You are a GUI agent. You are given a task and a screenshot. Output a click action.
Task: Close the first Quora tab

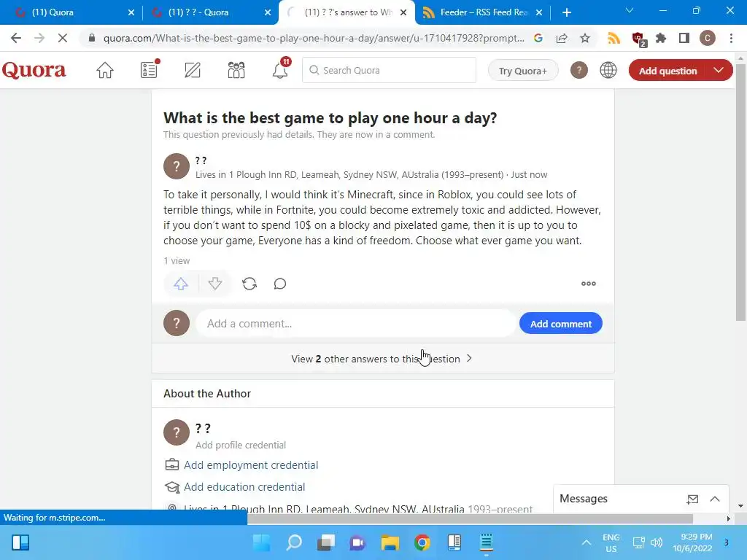tap(131, 12)
